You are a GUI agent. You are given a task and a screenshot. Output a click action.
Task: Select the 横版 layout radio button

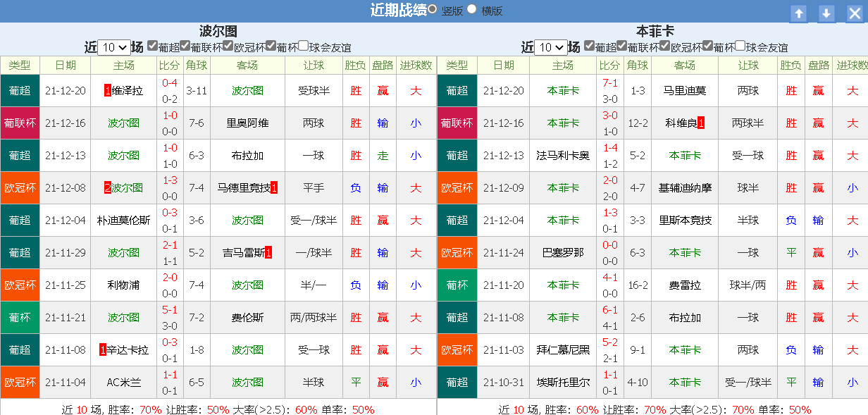471,9
